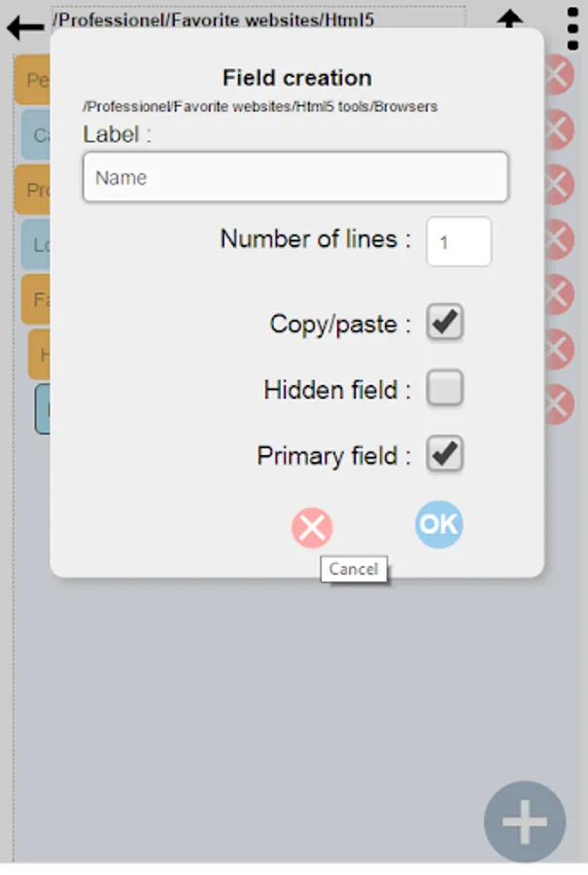This screenshot has width=588, height=875.
Task: Disable the Primary field checkbox
Action: click(x=445, y=455)
